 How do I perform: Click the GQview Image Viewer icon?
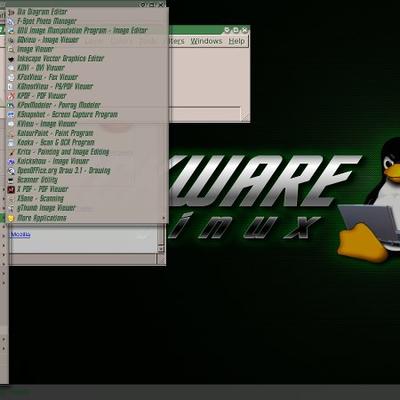(11, 40)
